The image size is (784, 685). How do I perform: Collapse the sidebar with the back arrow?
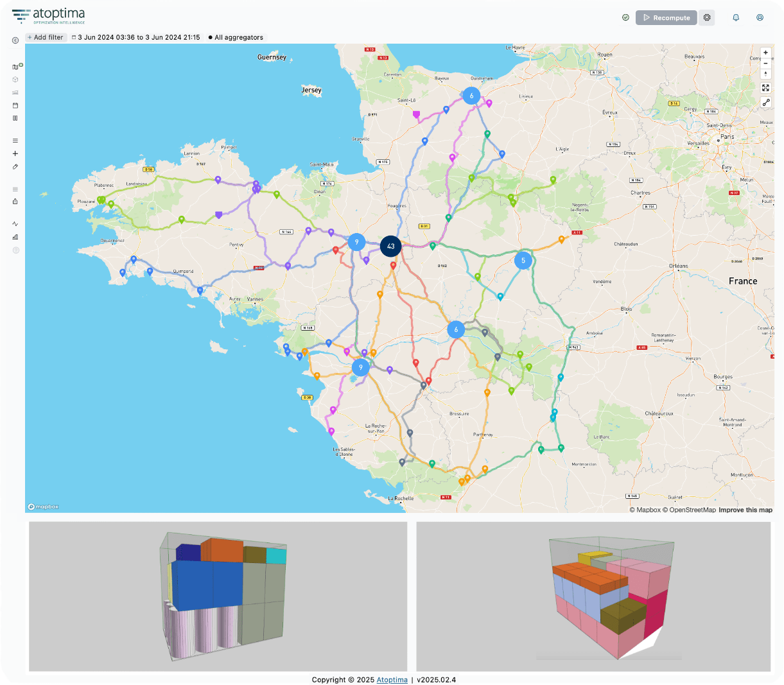pos(15,40)
